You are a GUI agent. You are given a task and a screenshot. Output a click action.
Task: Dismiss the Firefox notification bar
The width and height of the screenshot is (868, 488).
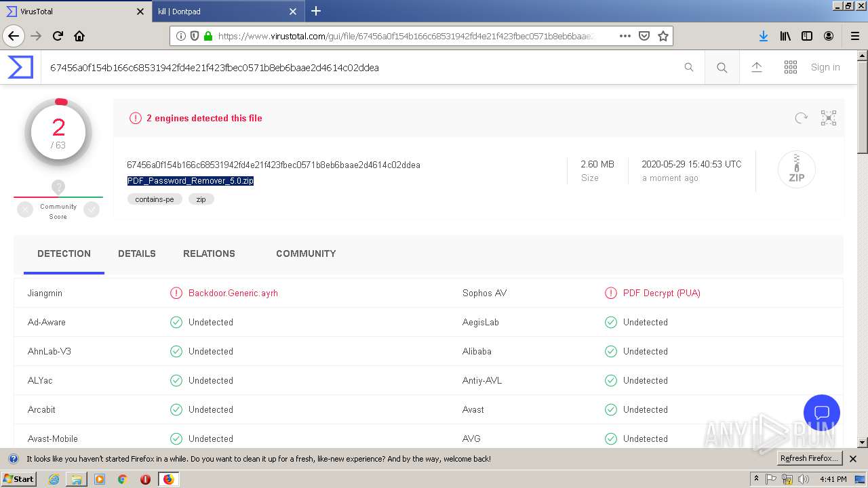[853, 459]
